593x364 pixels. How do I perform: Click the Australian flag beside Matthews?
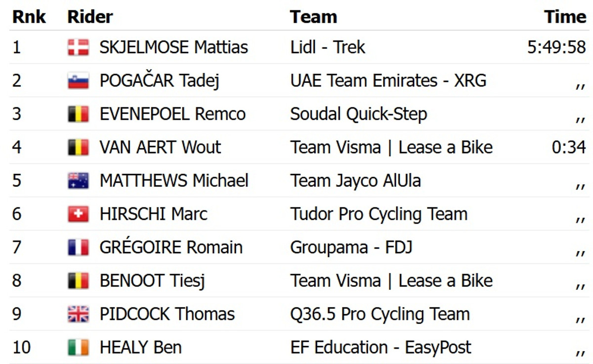point(78,181)
